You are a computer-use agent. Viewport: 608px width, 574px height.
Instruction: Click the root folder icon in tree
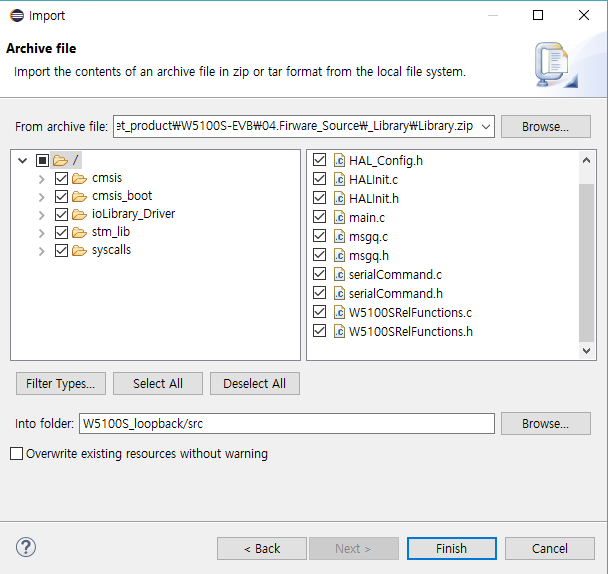tap(60, 160)
